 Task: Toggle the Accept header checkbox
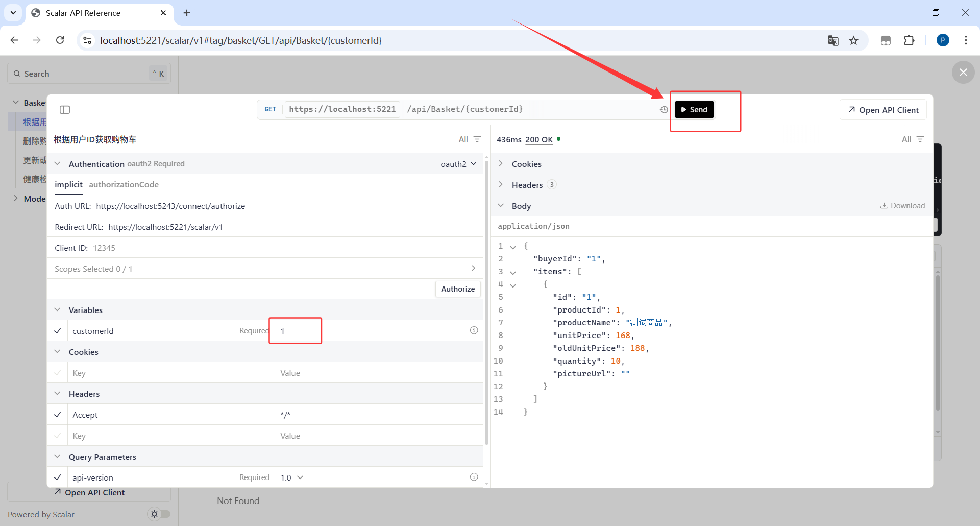coord(58,415)
